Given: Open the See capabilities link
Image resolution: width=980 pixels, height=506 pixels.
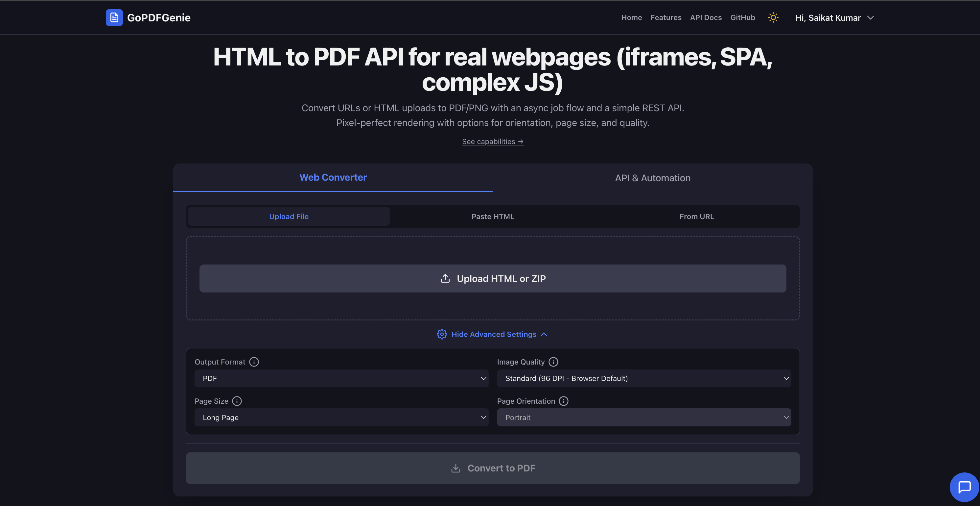Looking at the screenshot, I should [x=493, y=141].
